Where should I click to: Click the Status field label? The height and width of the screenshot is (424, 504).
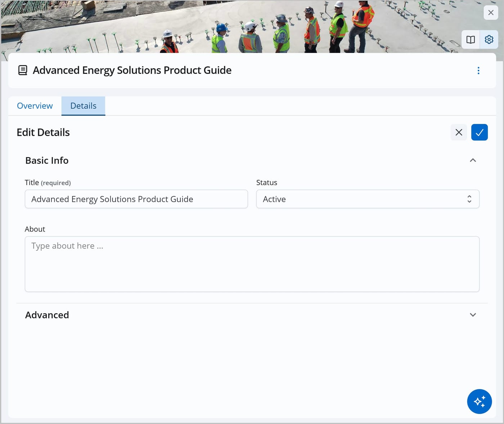tap(267, 183)
